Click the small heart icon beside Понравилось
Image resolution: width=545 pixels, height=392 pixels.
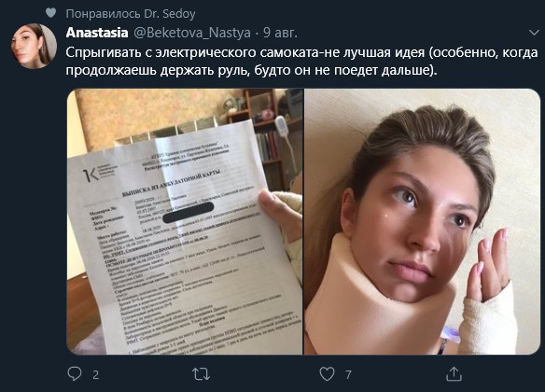pyautogui.click(x=50, y=13)
